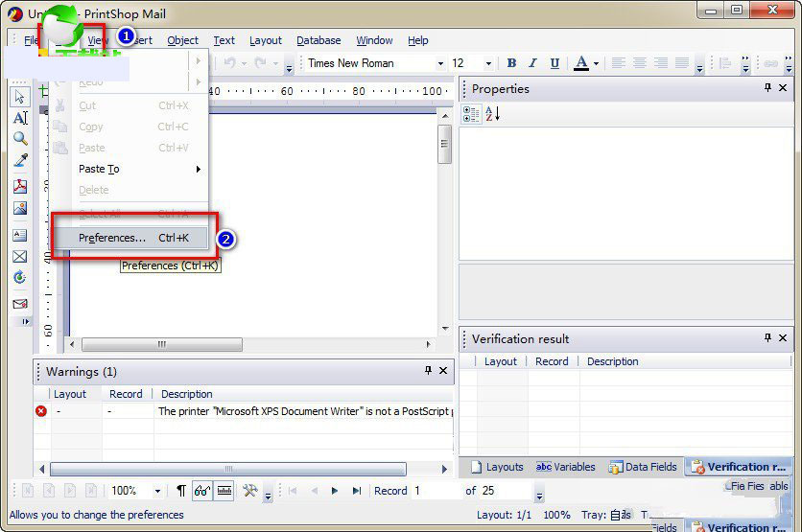Click the red error icon in Warnings

click(x=41, y=411)
